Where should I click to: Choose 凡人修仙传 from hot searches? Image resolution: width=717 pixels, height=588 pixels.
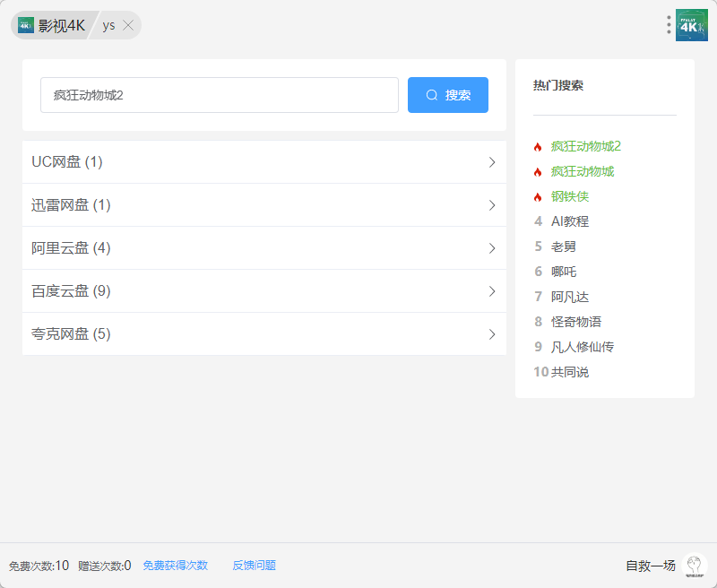(x=582, y=347)
